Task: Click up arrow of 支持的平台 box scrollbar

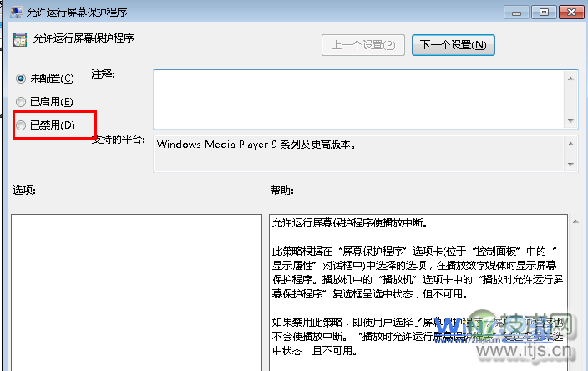Action: pyautogui.click(x=570, y=144)
